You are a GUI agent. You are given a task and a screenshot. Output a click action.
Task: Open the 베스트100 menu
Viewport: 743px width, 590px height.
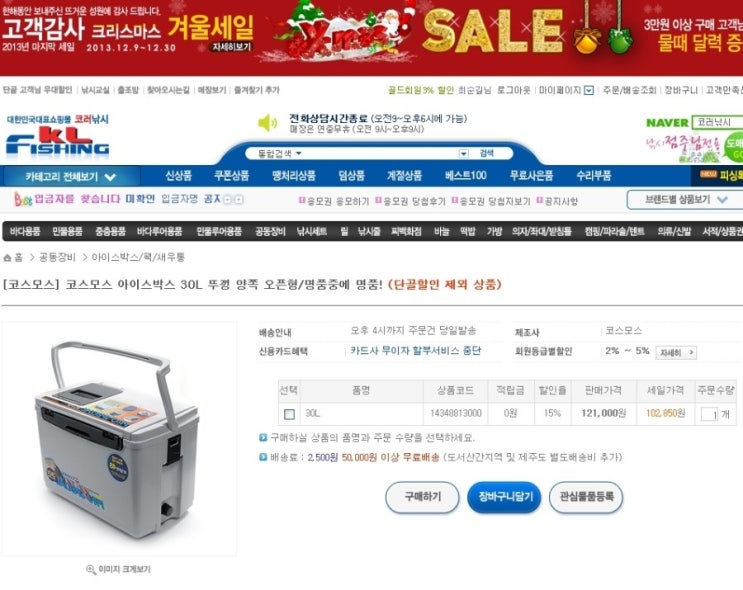(465, 176)
